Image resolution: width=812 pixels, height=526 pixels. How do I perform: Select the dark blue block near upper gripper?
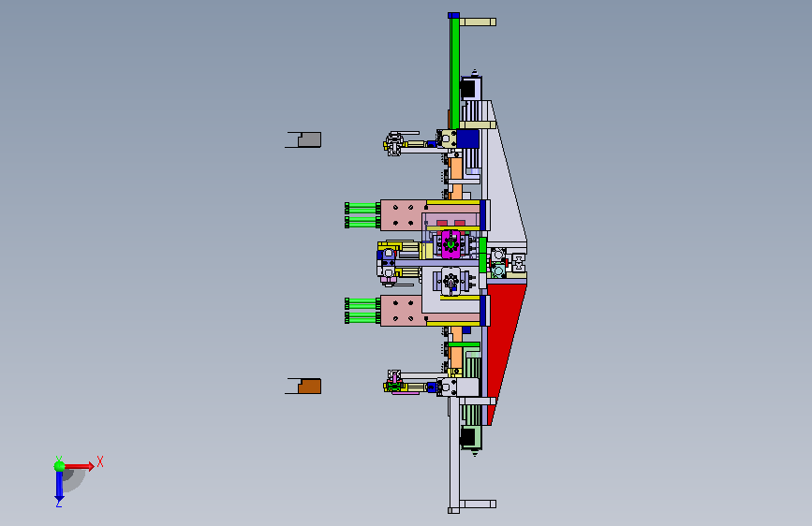coord(468,139)
